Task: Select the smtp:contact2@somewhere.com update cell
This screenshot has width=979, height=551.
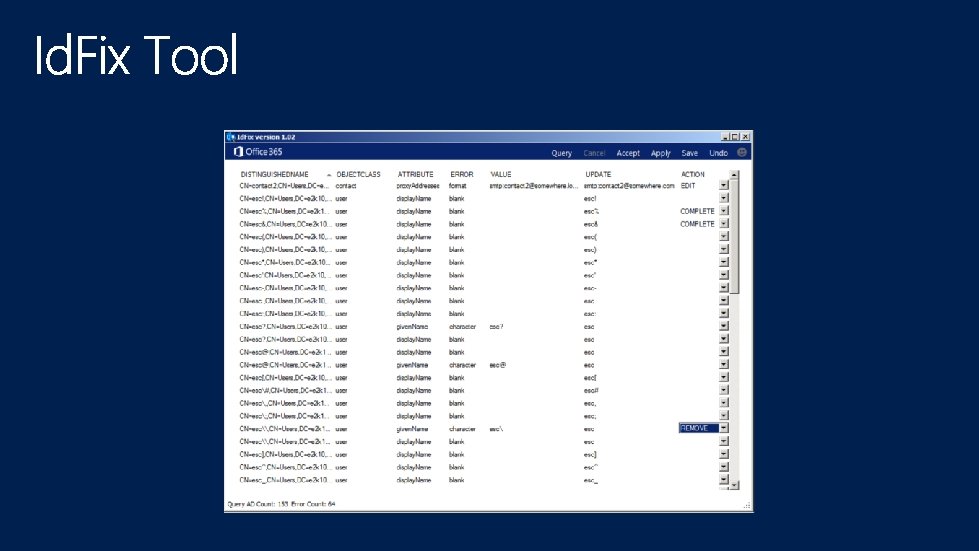Action: (x=629, y=185)
